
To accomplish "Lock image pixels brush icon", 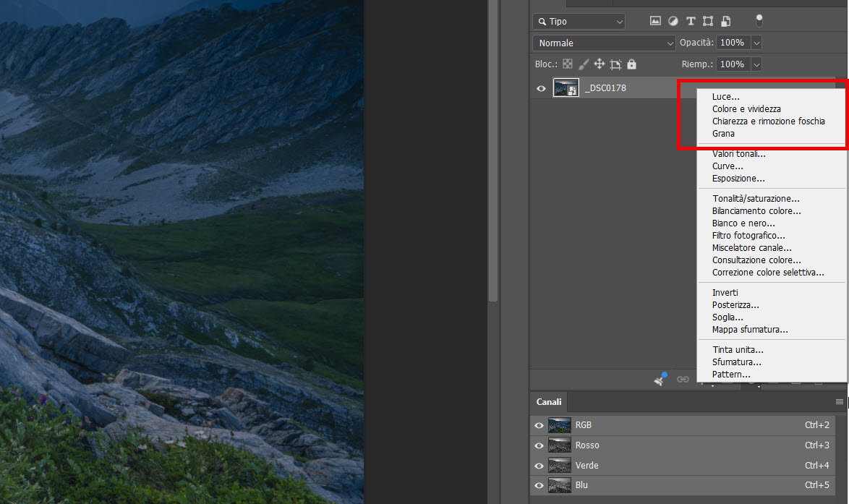I will pyautogui.click(x=583, y=64).
